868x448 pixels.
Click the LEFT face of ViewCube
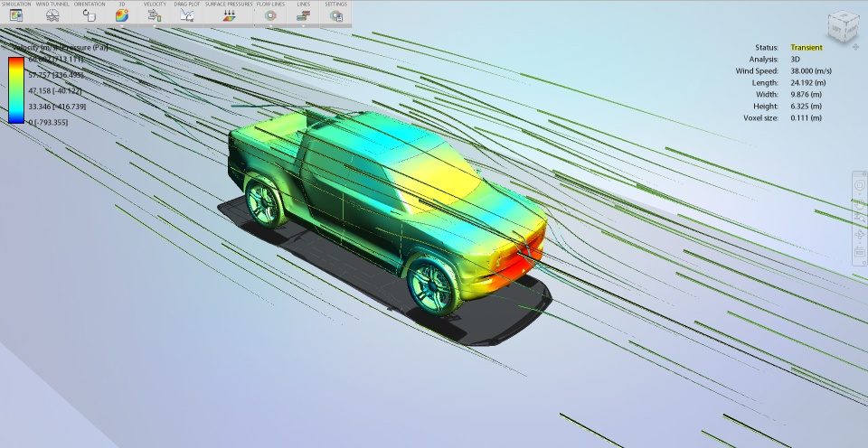(x=835, y=29)
